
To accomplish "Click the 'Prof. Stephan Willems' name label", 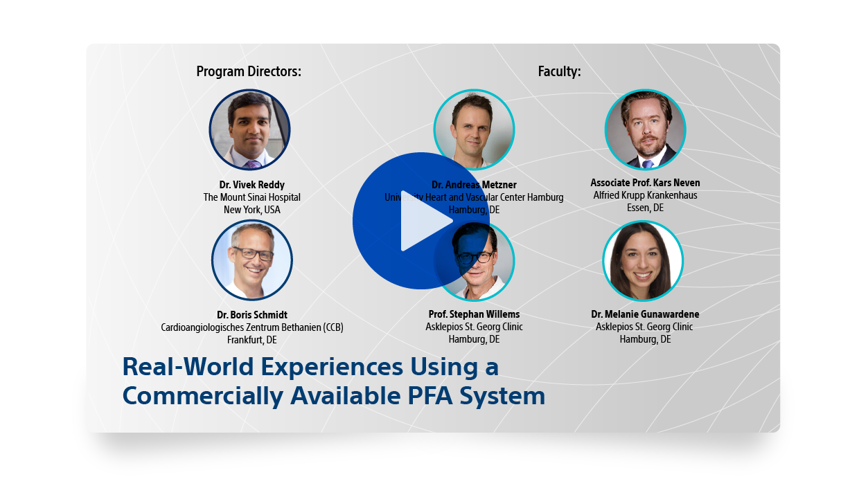I will click(x=474, y=314).
